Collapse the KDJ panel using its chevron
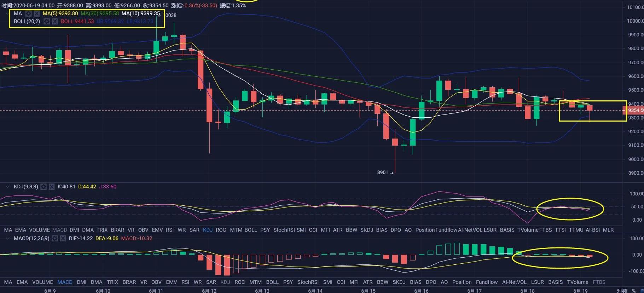Image resolution: width=644 pixels, height=293 pixels. tap(7, 187)
